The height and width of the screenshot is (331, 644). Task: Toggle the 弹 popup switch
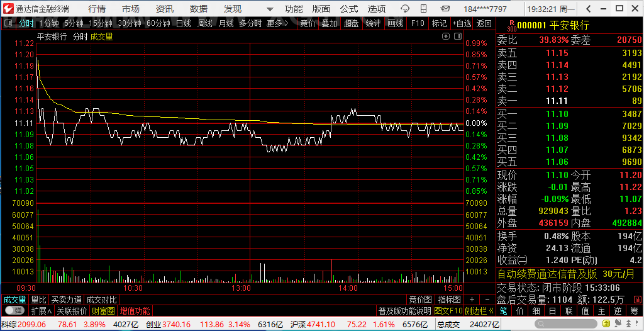[x=15, y=310]
